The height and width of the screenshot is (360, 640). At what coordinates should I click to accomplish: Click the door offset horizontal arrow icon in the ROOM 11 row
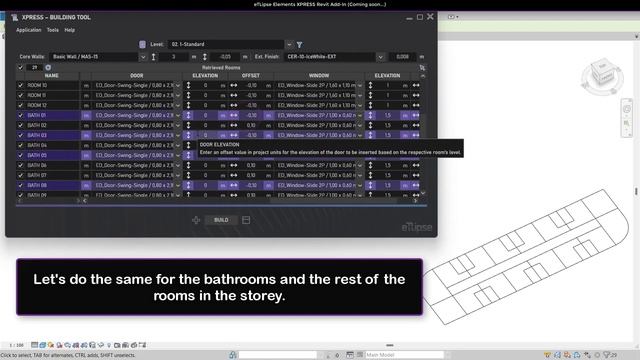(233, 95)
